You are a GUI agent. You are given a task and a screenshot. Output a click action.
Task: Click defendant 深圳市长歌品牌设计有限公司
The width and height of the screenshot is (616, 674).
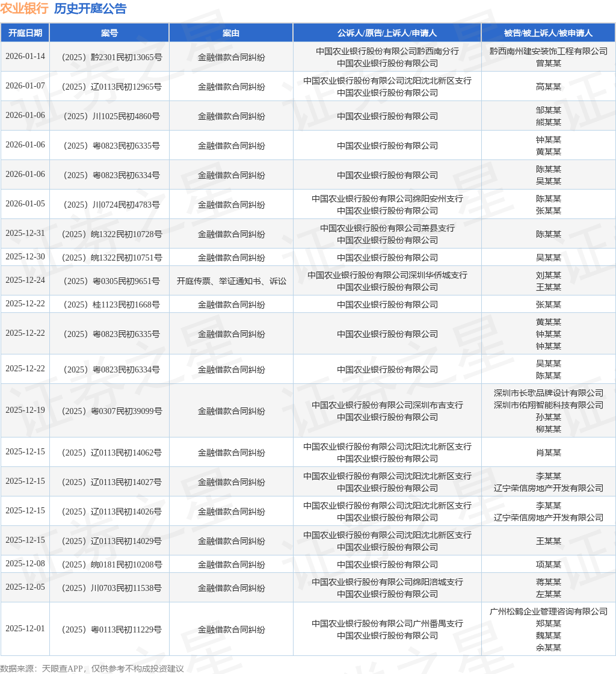coord(549,393)
